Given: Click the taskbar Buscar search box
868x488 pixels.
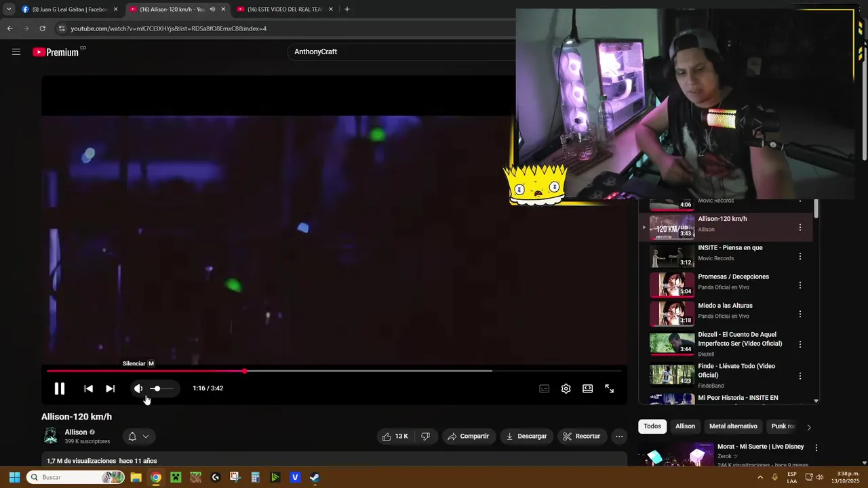Looking at the screenshot, I should [76, 477].
